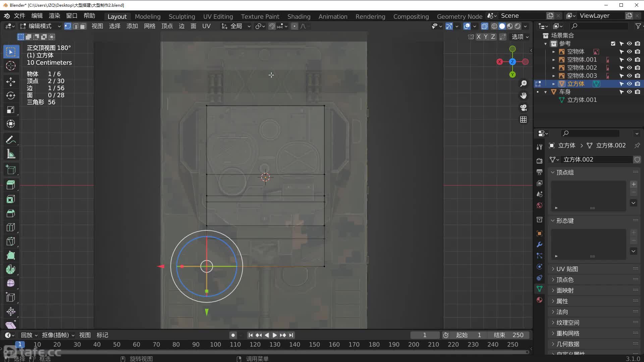Click the 结束 end frame field

pos(509,335)
